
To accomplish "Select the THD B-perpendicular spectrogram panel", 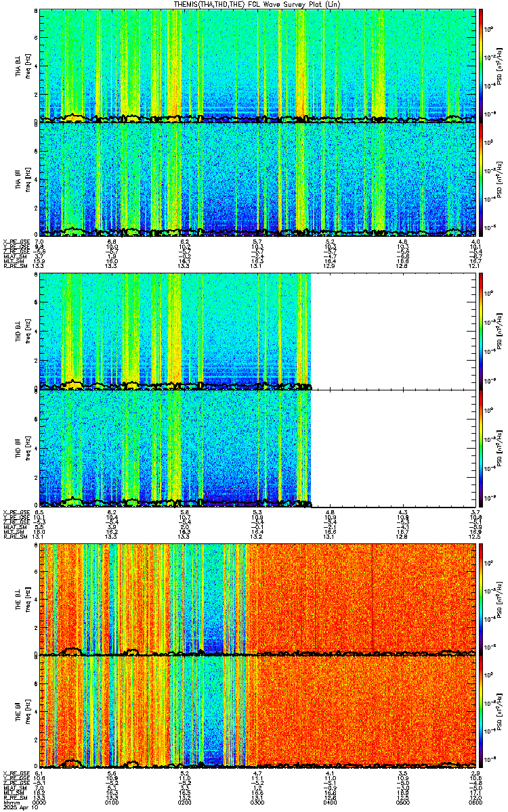I will [258, 331].
